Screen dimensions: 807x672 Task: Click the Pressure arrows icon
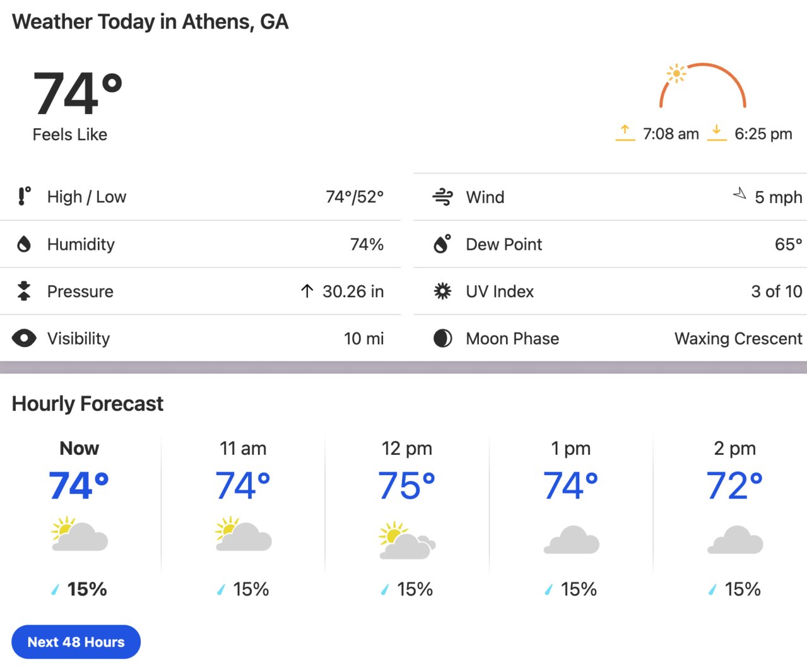click(24, 291)
